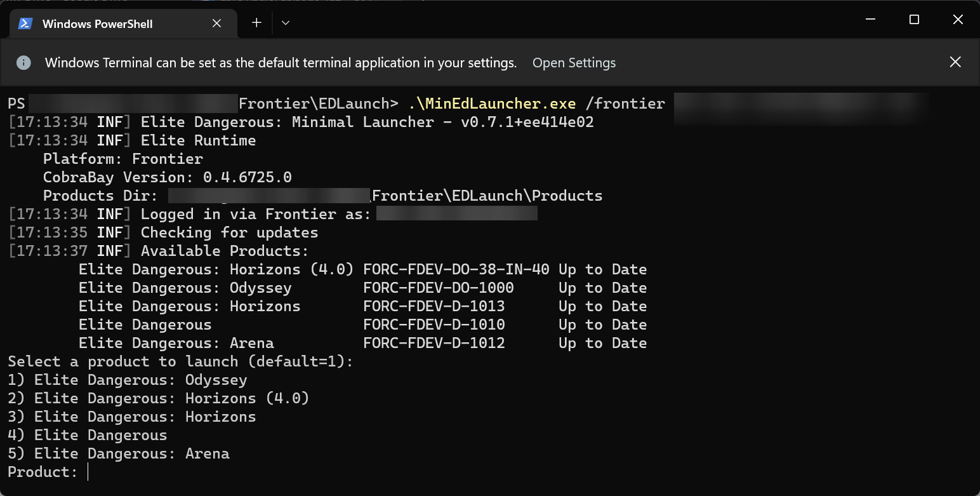Image resolution: width=980 pixels, height=496 pixels.
Task: Click the Checking for updates log line
Action: [x=163, y=232]
